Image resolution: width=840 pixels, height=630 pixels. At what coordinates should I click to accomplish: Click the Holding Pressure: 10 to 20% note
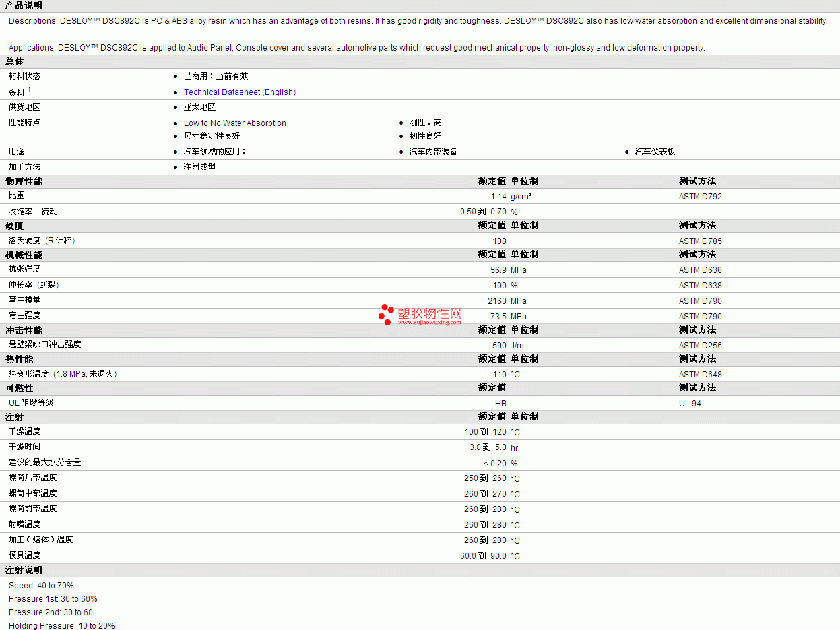pos(62,626)
